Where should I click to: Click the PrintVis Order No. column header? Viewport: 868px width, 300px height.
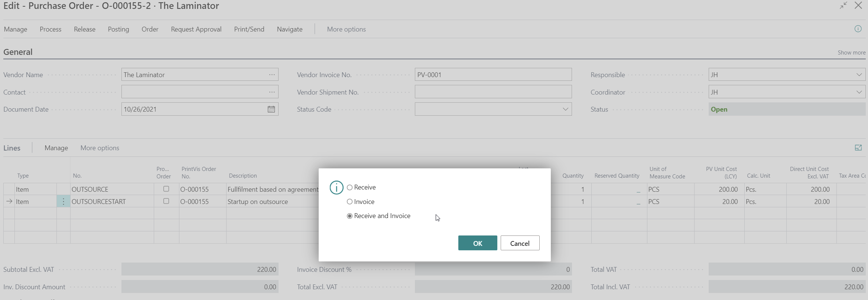pyautogui.click(x=199, y=173)
